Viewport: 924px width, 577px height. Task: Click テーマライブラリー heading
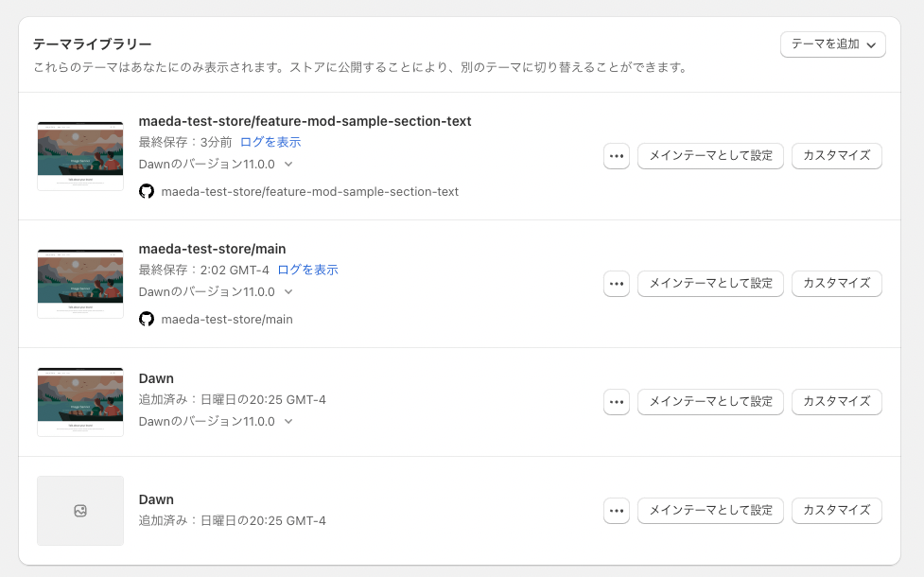[93, 44]
